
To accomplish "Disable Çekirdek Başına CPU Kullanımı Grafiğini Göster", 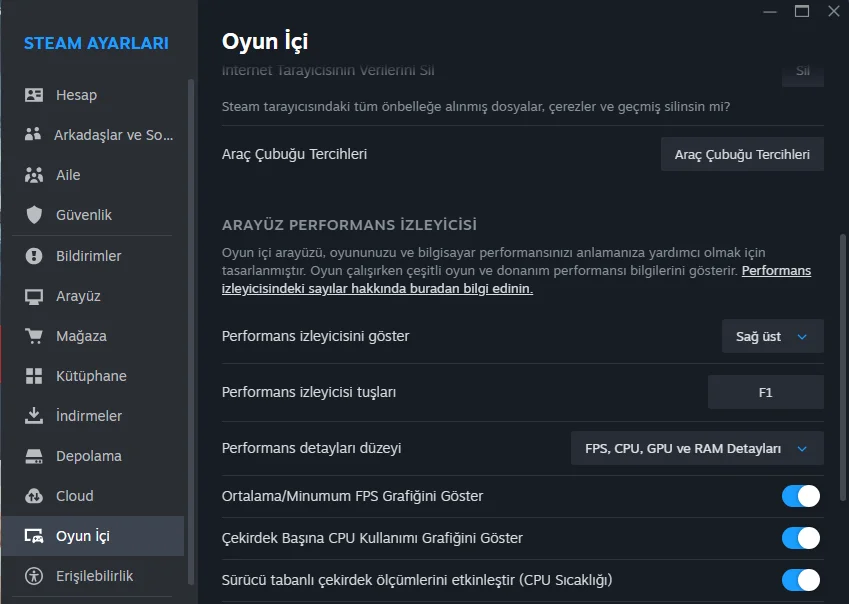I will pos(801,538).
